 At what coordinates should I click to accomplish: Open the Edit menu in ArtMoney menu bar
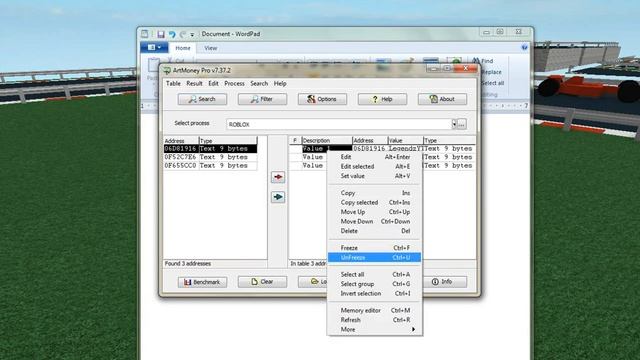pyautogui.click(x=213, y=83)
